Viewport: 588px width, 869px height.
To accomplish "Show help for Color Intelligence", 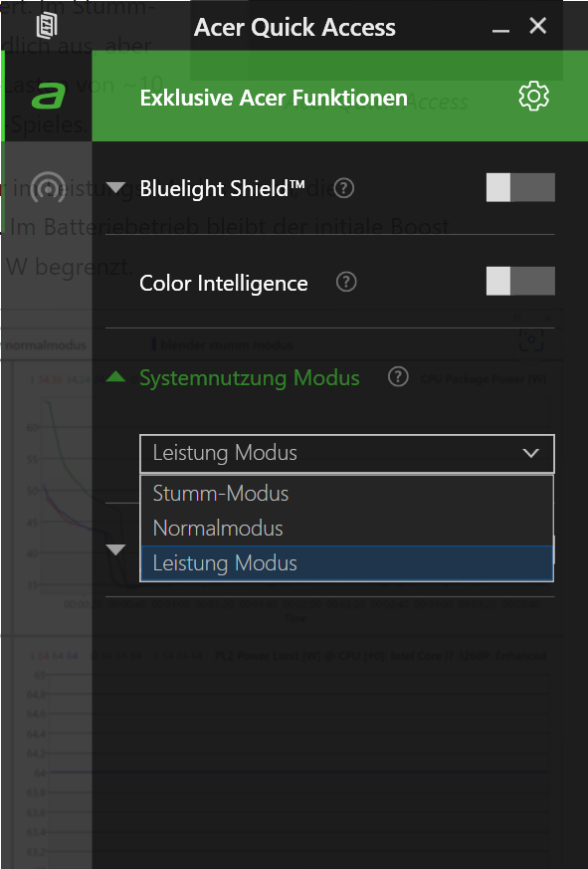I will (346, 283).
